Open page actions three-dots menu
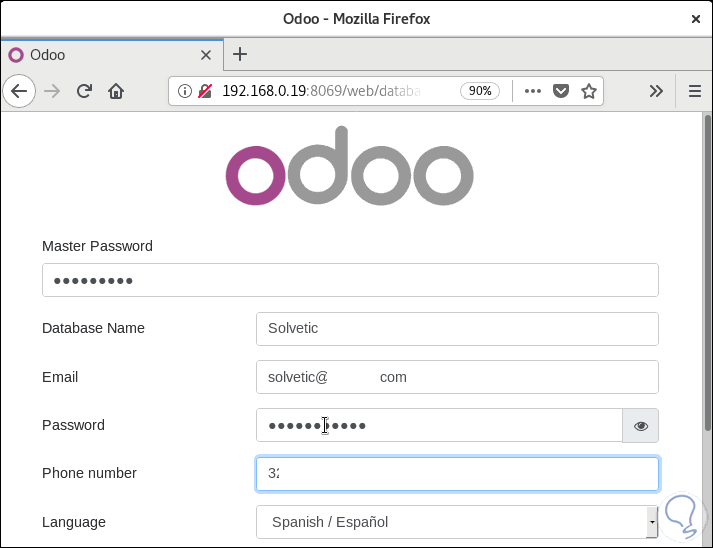Screen dimensions: 713x548 tap(533, 91)
